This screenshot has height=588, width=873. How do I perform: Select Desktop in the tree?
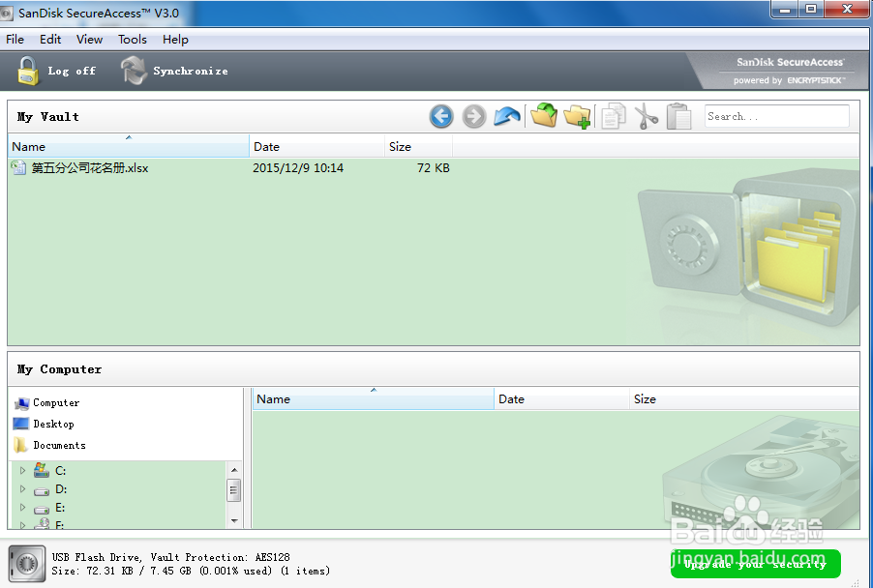53,424
